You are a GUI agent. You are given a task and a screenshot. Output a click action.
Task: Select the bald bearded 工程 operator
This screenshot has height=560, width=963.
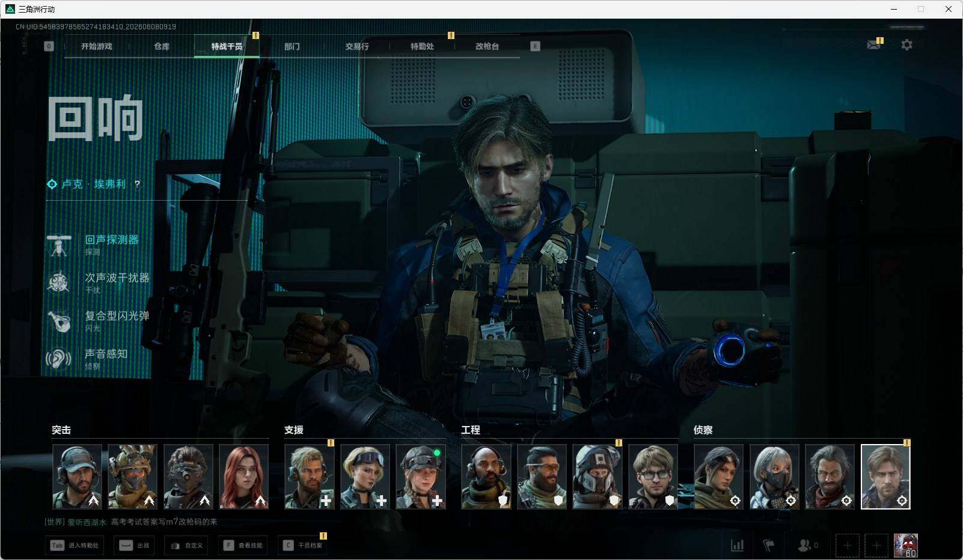[x=486, y=476]
